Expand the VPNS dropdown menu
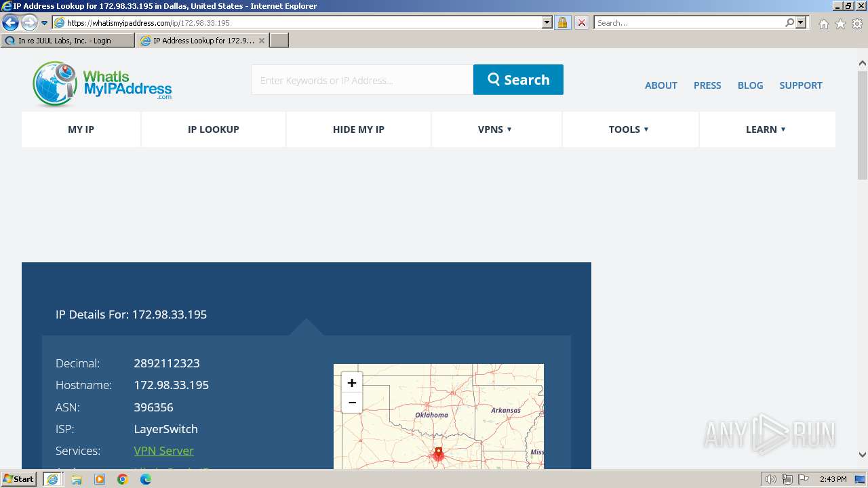This screenshot has height=488, width=868. [496, 129]
